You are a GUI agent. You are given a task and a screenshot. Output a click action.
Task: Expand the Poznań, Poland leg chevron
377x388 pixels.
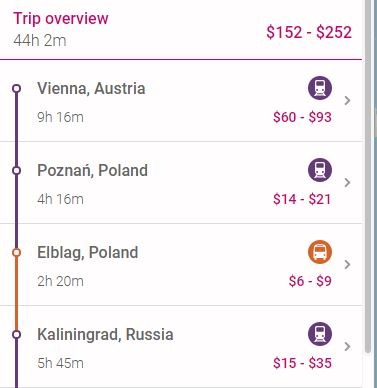click(347, 182)
